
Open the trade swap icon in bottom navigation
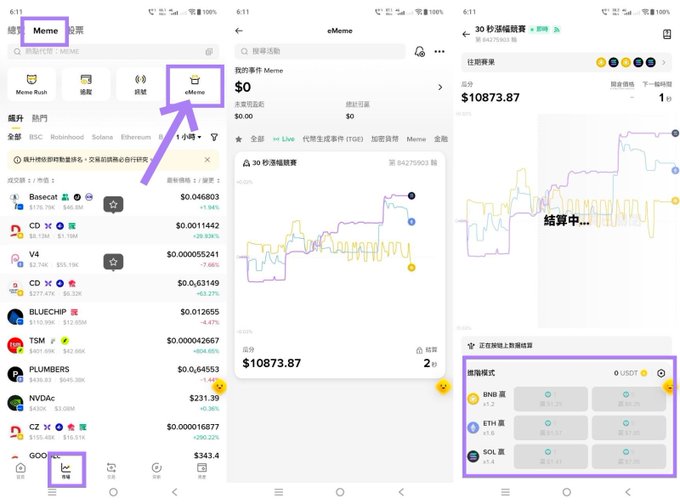tap(111, 470)
